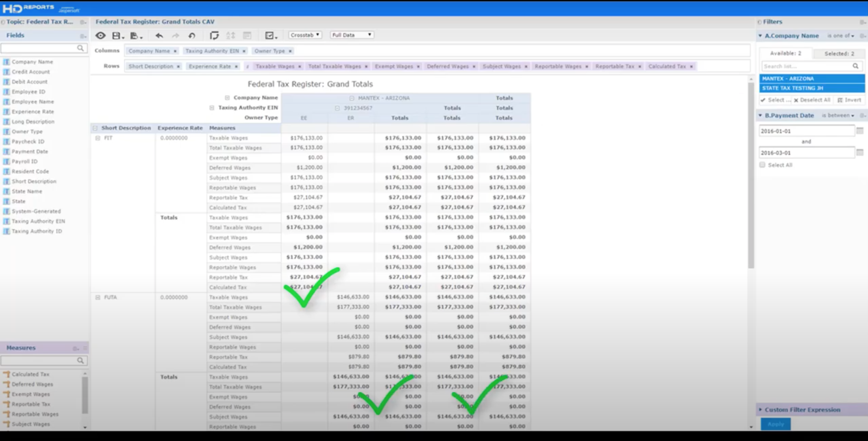The width and height of the screenshot is (868, 441).
Task: Click the Switch Group pivot icon
Action: click(214, 35)
